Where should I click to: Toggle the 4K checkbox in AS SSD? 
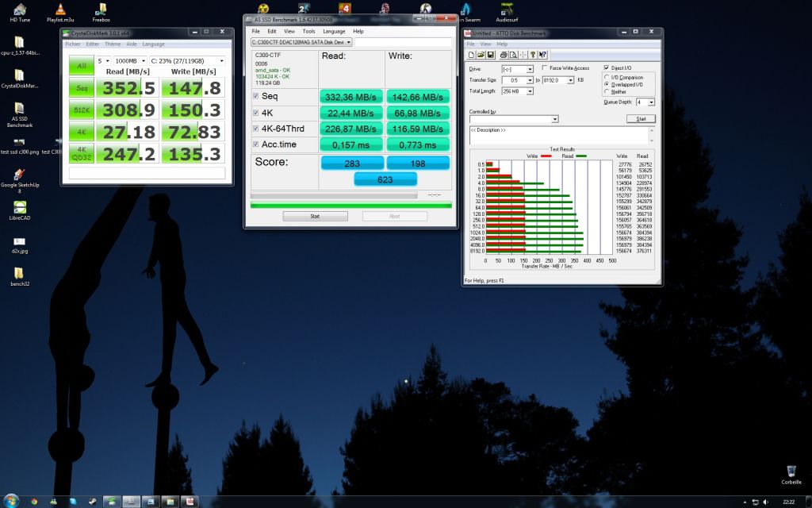(x=256, y=113)
